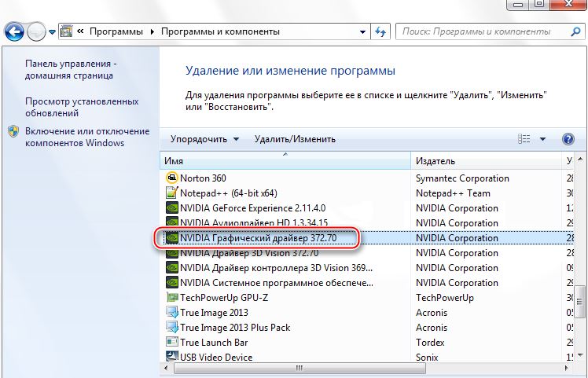Click the True Launch Bar icon
The height and width of the screenshot is (378, 588).
[x=171, y=343]
